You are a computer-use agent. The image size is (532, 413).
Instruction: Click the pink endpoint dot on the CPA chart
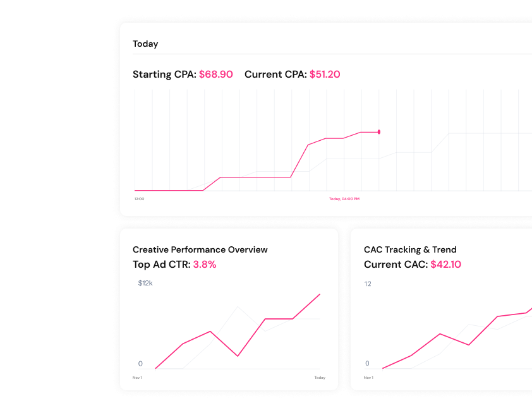[x=379, y=132]
